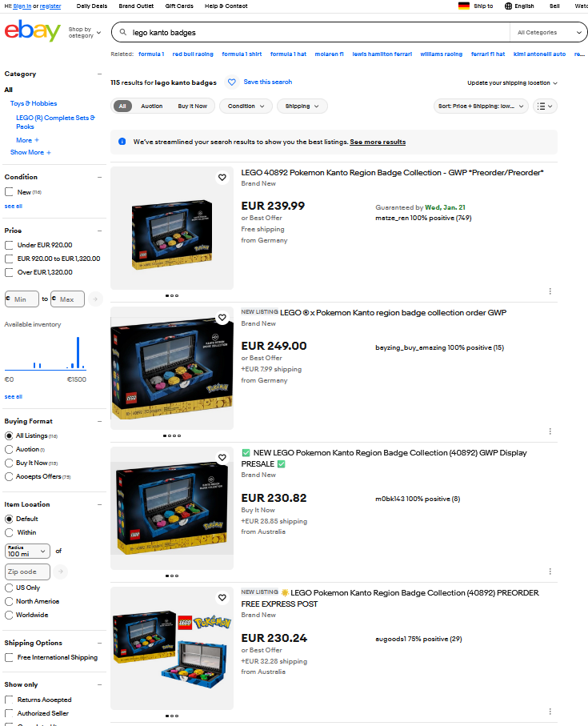Image resolution: width=588 pixels, height=726 pixels.
Task: Collapse the Buying Format section
Action: click(99, 421)
